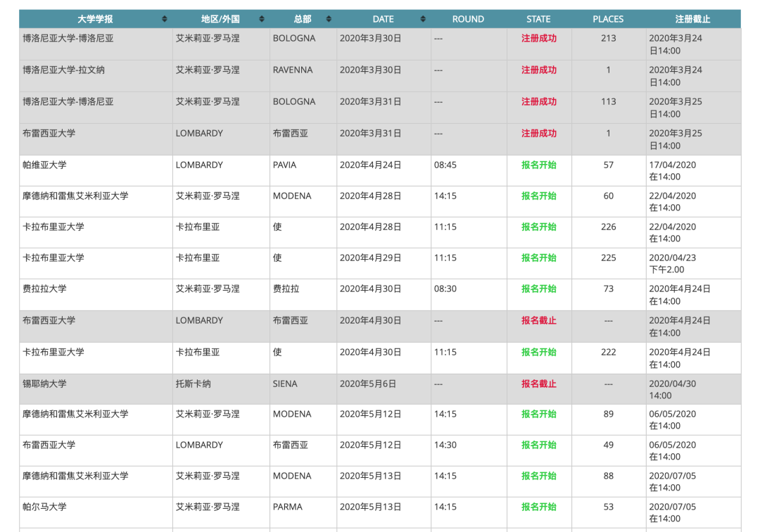This screenshot has height=532, width=760.
Task: Click the places value 53
Action: [608, 507]
